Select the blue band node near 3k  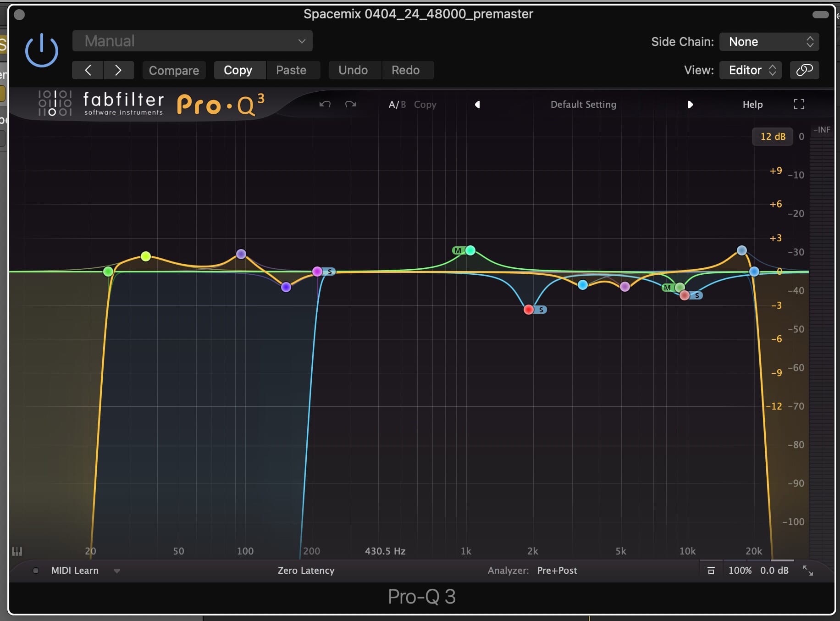(583, 285)
